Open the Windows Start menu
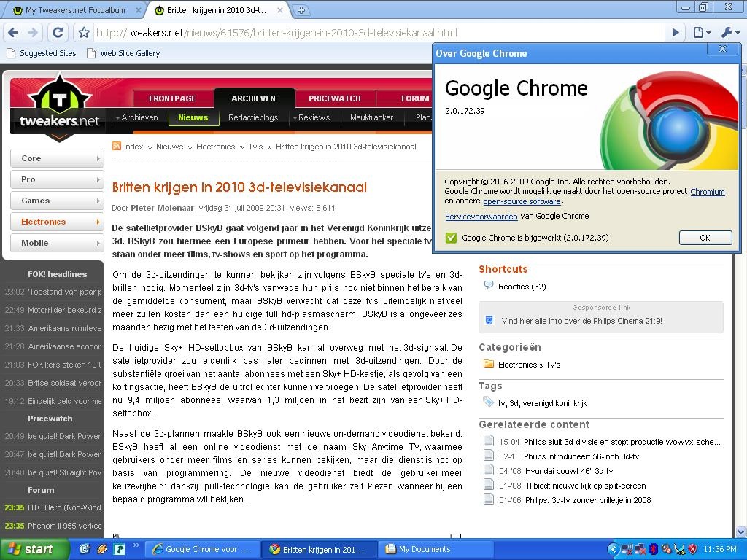The height and width of the screenshot is (560, 747). pos(34,549)
